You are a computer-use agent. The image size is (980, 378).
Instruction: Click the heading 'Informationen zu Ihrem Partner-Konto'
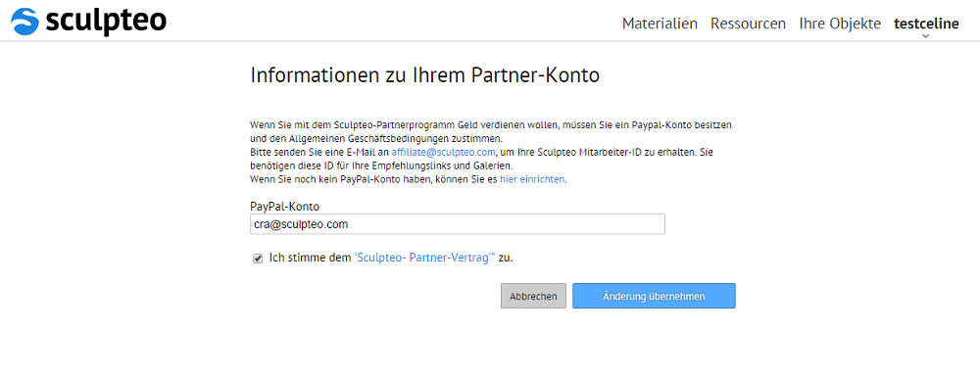(x=425, y=75)
